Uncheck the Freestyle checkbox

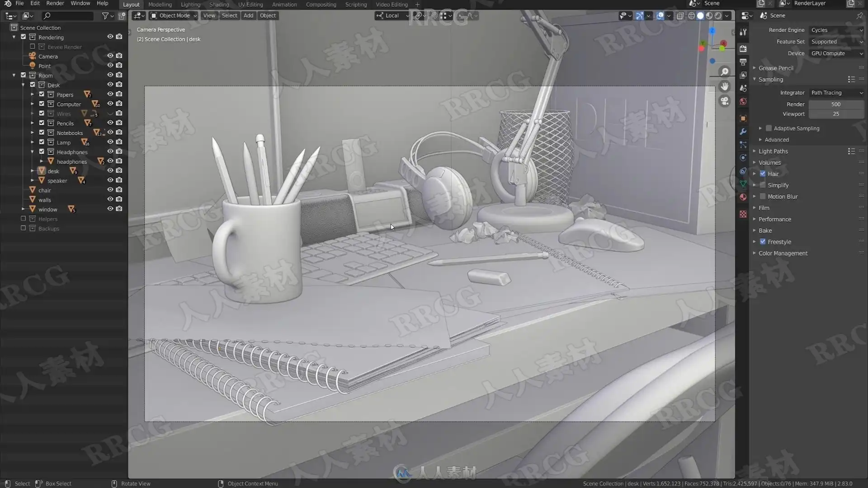pos(763,242)
